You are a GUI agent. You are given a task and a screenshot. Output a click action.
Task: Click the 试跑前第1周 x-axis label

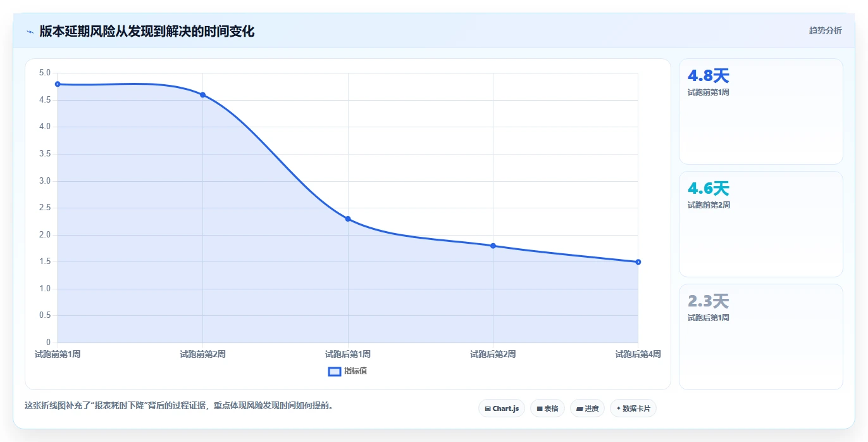pyautogui.click(x=58, y=355)
